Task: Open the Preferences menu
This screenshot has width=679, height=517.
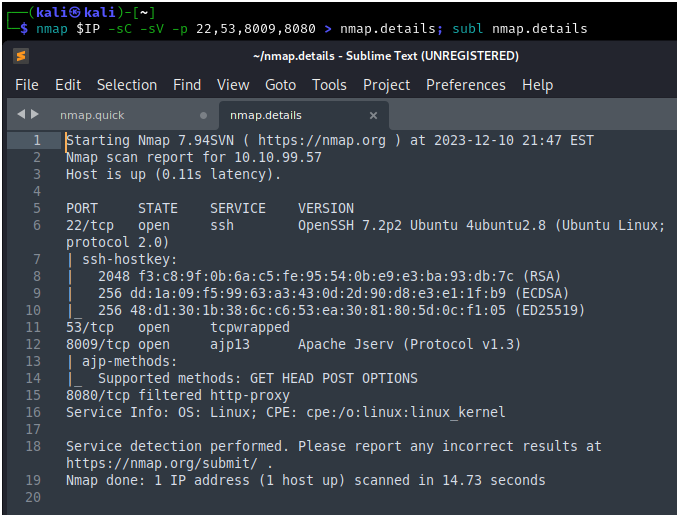Action: [465, 85]
